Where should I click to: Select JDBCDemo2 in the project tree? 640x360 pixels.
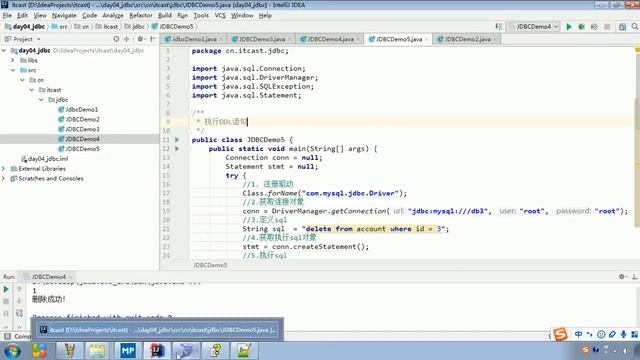click(x=82, y=119)
